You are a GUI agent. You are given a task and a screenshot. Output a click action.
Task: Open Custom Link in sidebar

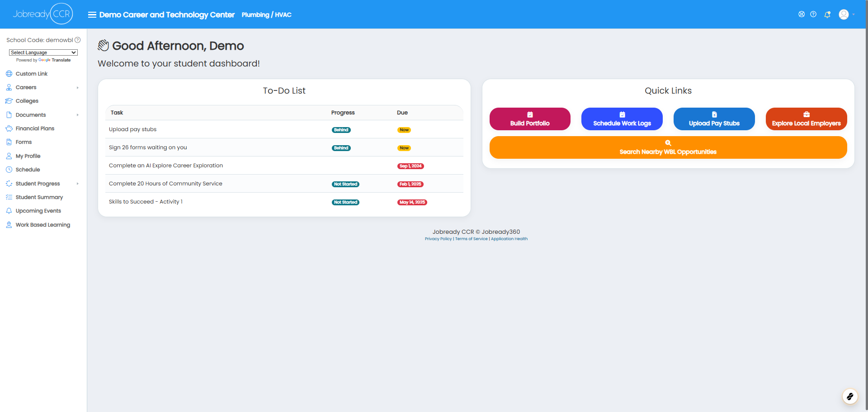pos(32,74)
